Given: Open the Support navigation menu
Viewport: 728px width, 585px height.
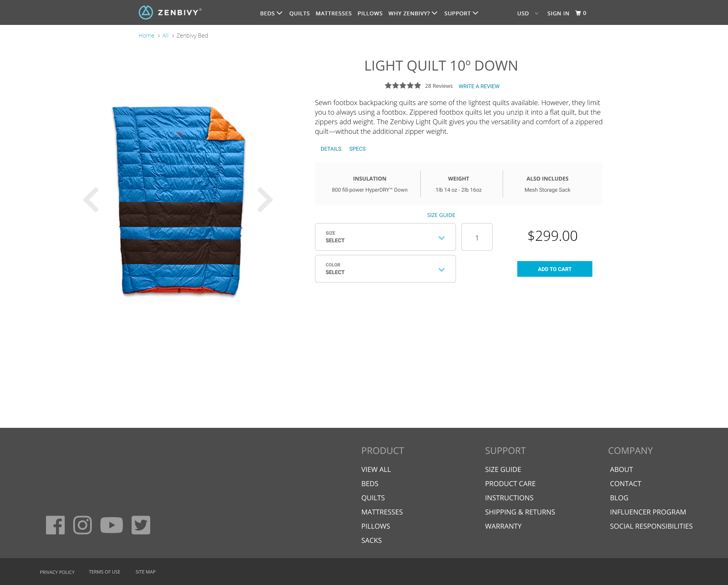Looking at the screenshot, I should pyautogui.click(x=461, y=13).
